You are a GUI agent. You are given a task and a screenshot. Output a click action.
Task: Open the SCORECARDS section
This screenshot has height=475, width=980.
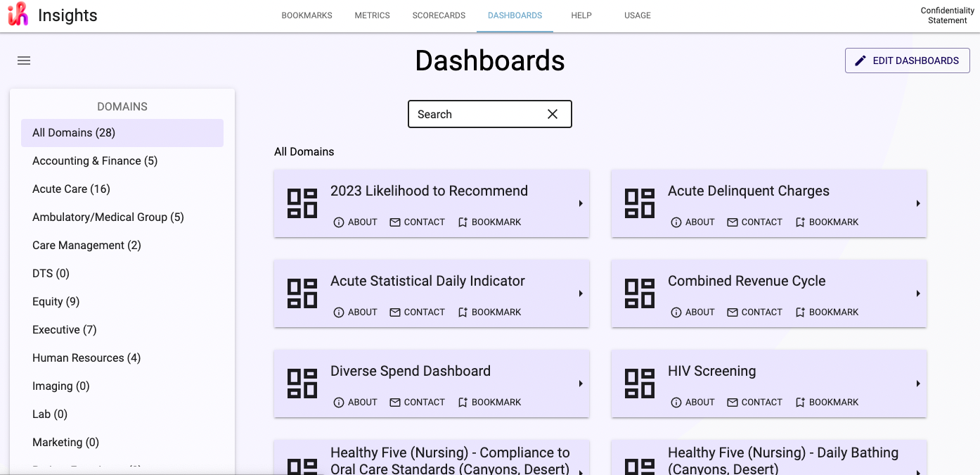point(438,15)
